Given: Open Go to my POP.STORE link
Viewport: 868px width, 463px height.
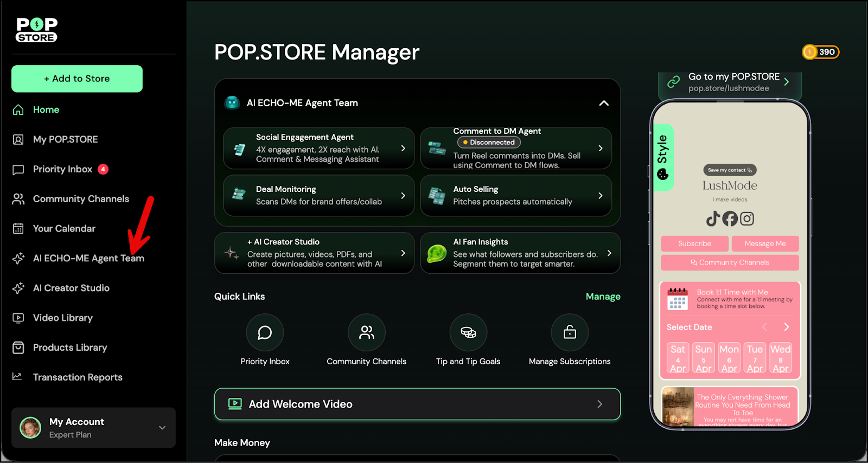Looking at the screenshot, I should click(x=730, y=82).
